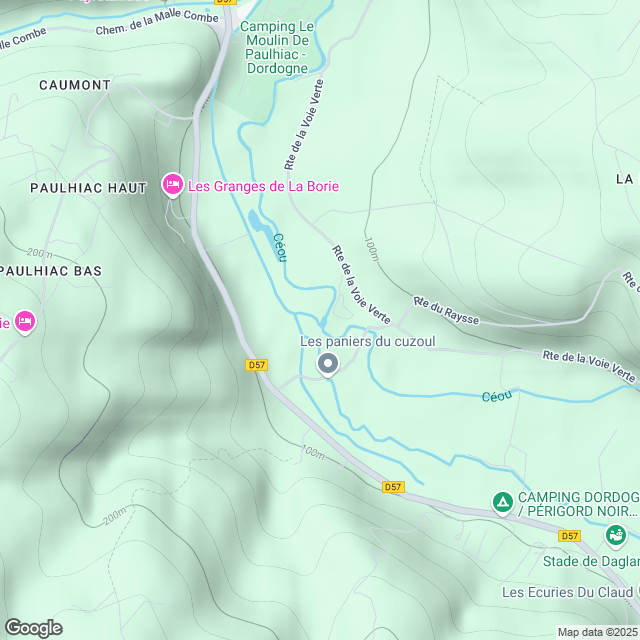Click the Céou river label near the pond
The width and height of the screenshot is (640, 640).
pyautogui.click(x=280, y=247)
